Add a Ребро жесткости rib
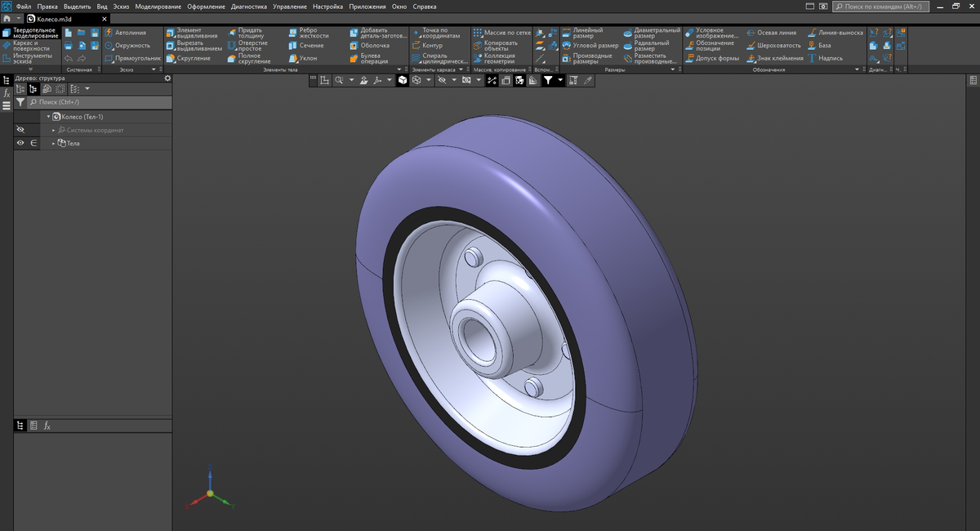980x531 pixels. coord(308,33)
